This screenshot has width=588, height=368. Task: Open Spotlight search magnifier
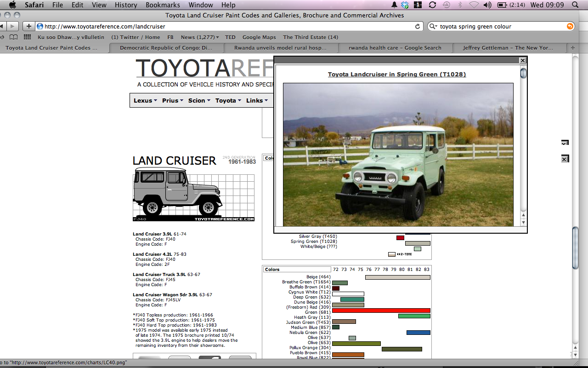(x=575, y=5)
